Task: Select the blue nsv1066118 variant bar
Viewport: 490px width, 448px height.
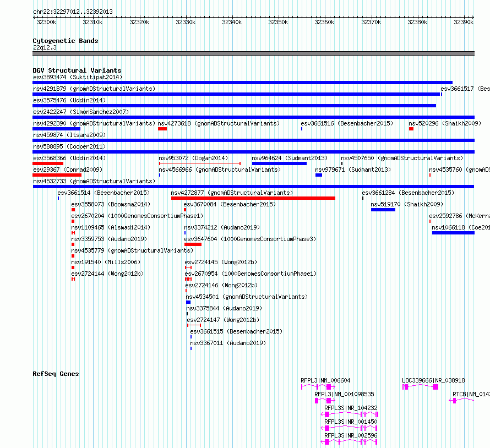Action: (453, 233)
